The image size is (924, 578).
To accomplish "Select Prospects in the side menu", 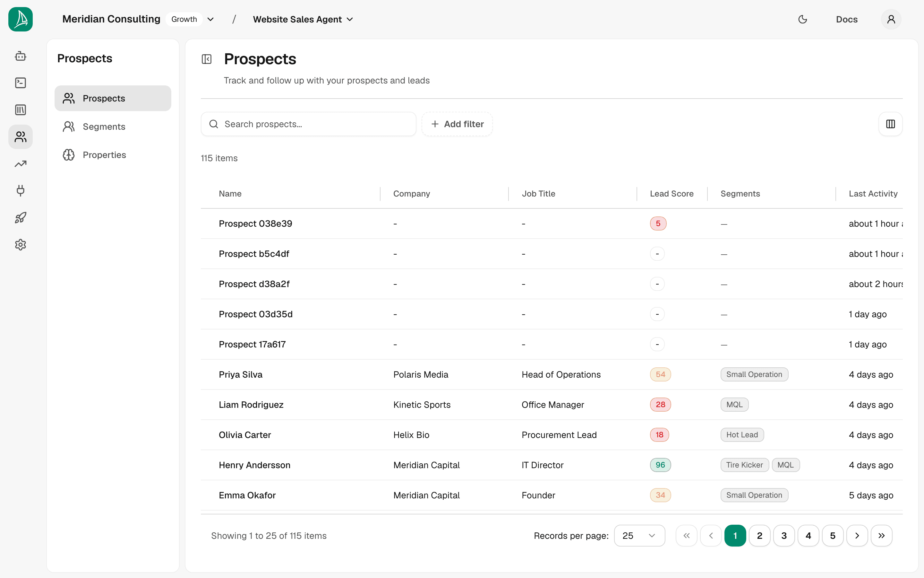I will coord(113,98).
